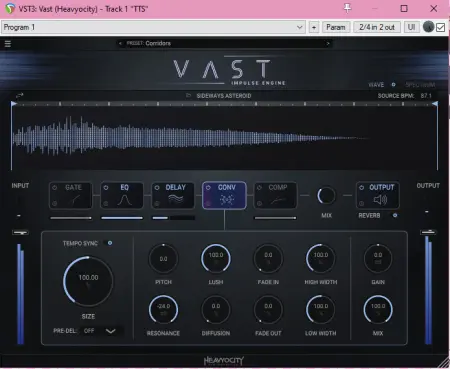This screenshot has height=369, width=450.
Task: Click the round knob in host toolbar
Action: coord(428,27)
